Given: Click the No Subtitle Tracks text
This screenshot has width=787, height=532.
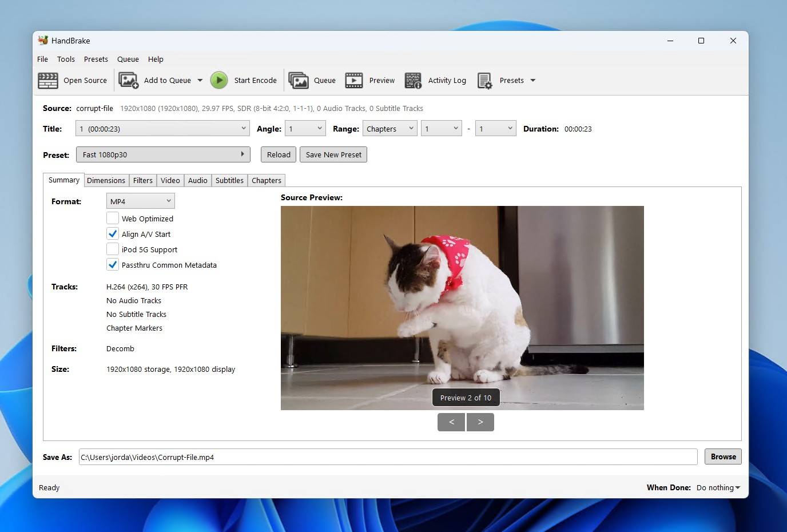Looking at the screenshot, I should pos(136,315).
